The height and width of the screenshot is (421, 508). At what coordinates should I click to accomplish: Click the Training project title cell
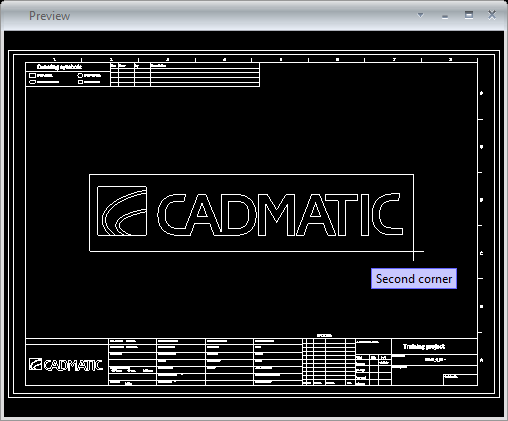click(x=434, y=347)
